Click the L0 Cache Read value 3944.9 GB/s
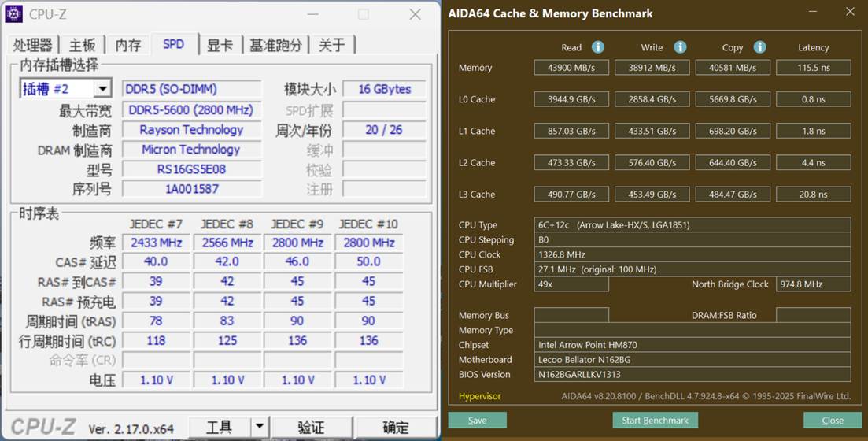 point(571,99)
